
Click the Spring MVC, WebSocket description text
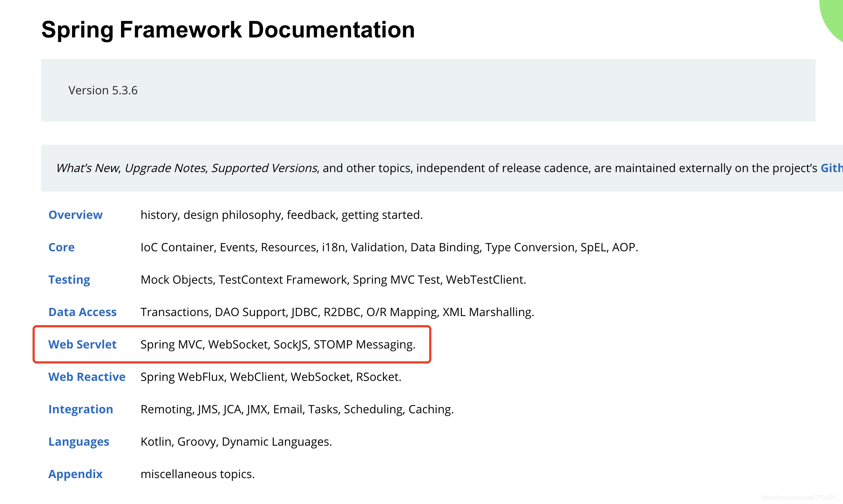278,345
